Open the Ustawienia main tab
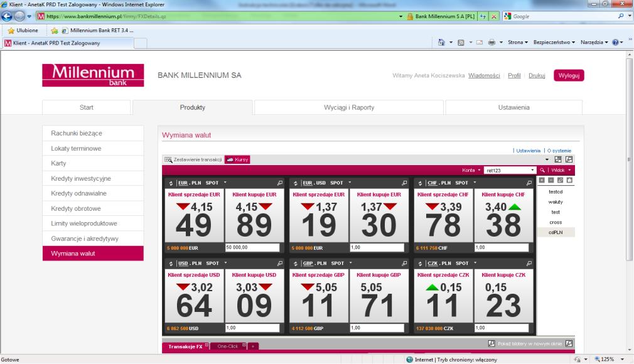 click(x=513, y=107)
